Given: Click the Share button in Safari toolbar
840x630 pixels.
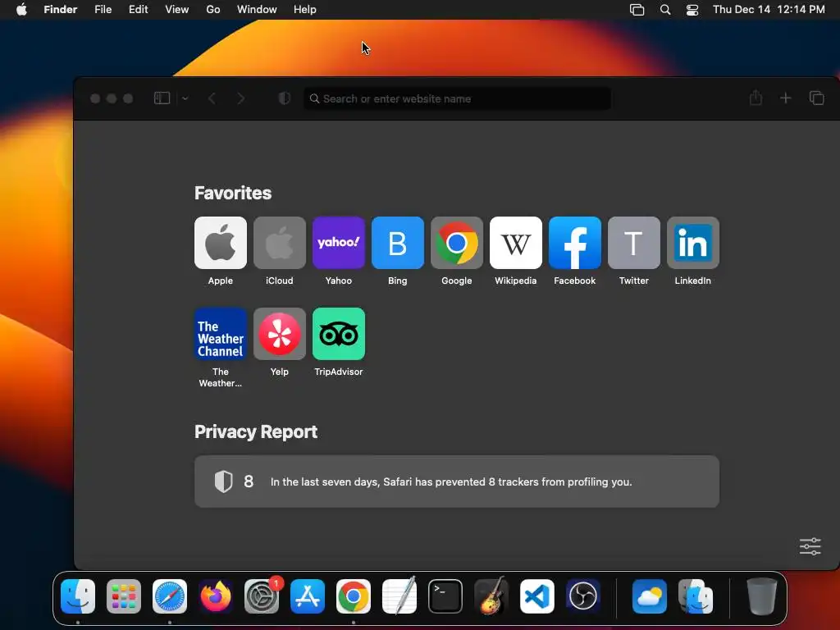Looking at the screenshot, I should (x=756, y=98).
